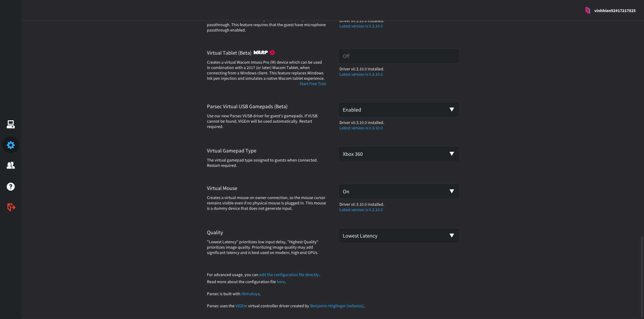
Task: Open the Virtual Gamepad Type Xbox 360 dropdown
Action: [398, 154]
